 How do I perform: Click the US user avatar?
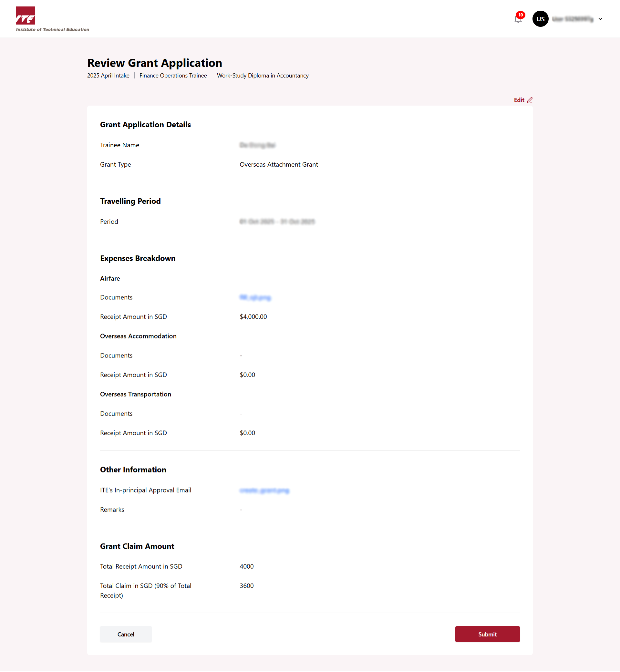[540, 19]
